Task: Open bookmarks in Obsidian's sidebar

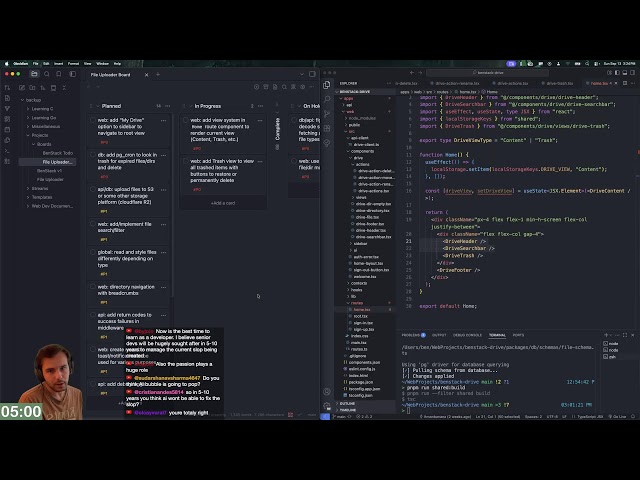Action: pyautogui.click(x=59, y=74)
